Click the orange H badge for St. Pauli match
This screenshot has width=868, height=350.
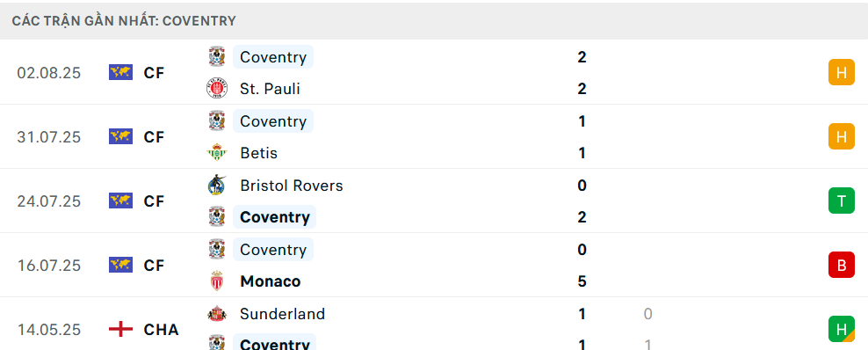(x=842, y=72)
